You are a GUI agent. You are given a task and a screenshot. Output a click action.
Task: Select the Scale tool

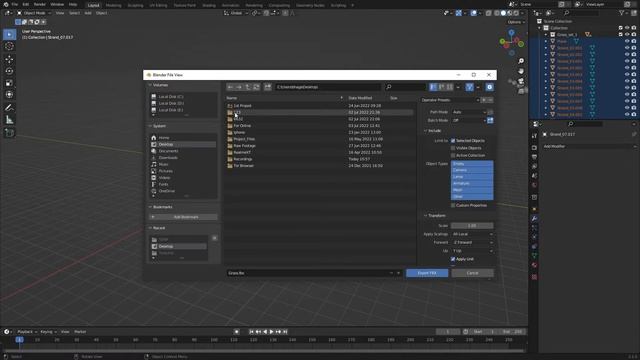click(9, 83)
